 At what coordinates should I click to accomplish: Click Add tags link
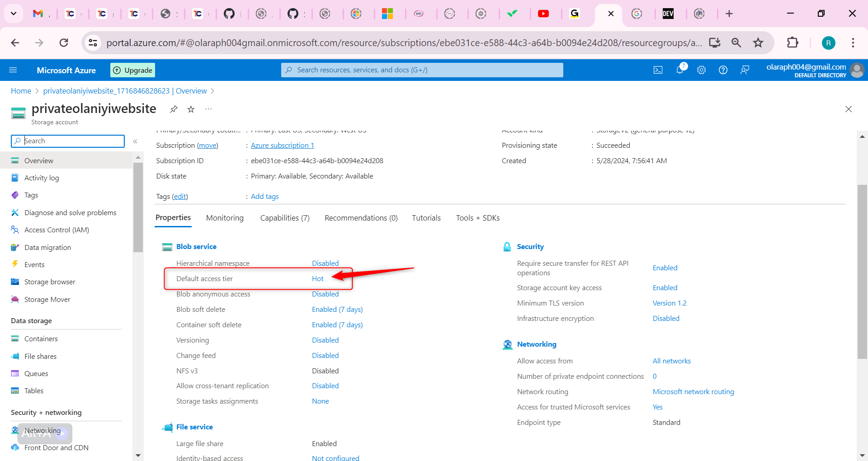point(264,196)
